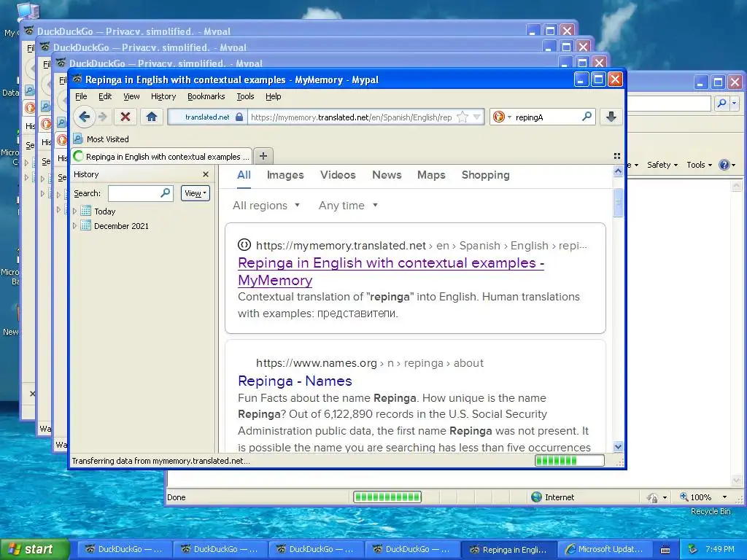Image resolution: width=747 pixels, height=560 pixels.
Task: Go back with the Mypal back arrow
Action: click(85, 117)
